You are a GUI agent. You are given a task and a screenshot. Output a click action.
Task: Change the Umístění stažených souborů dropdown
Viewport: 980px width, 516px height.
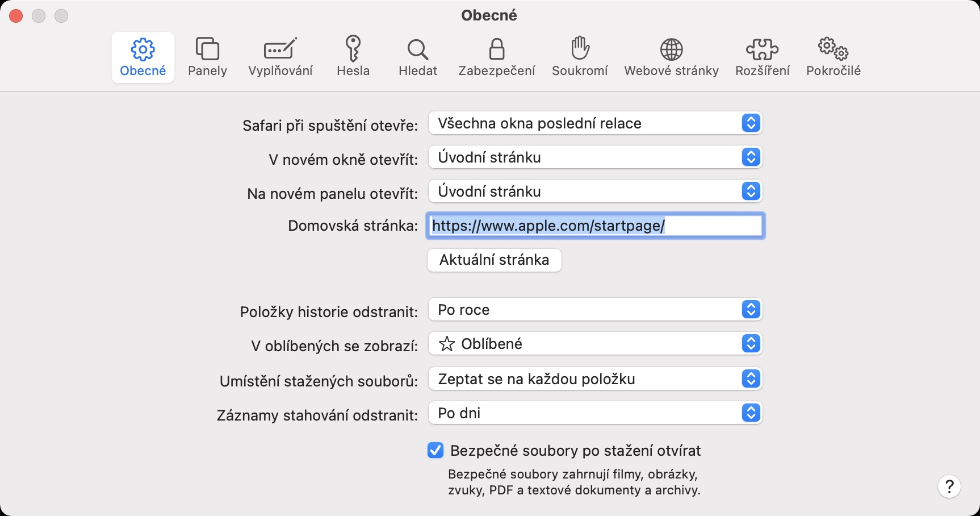click(x=594, y=379)
